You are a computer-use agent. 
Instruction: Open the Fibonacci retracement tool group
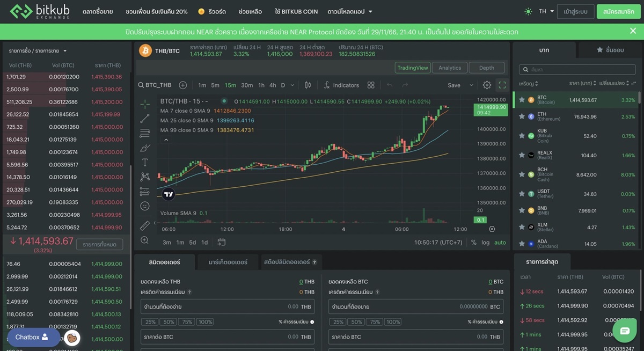(145, 133)
